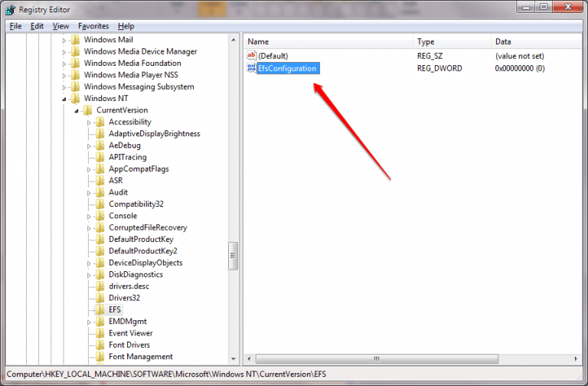Click the (value not set) data cell
This screenshot has width=588, height=386.
[x=520, y=56]
